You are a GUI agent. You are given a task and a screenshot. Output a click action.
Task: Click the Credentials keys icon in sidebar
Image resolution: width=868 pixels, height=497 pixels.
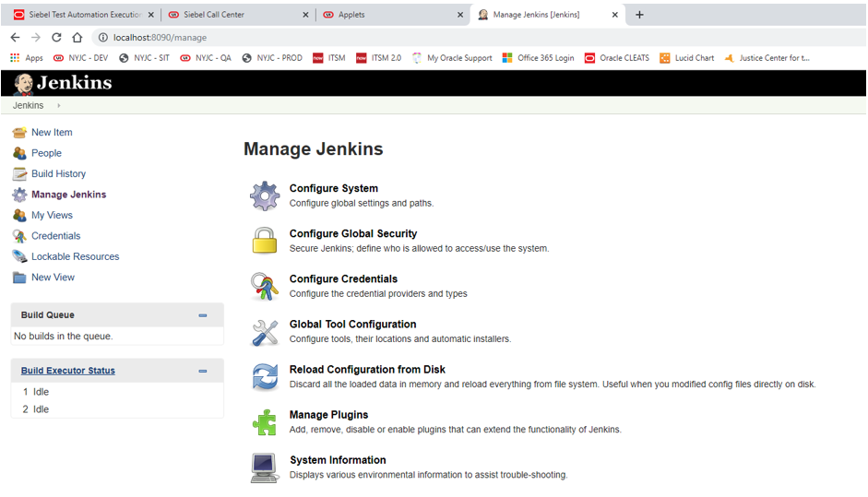tap(19, 236)
